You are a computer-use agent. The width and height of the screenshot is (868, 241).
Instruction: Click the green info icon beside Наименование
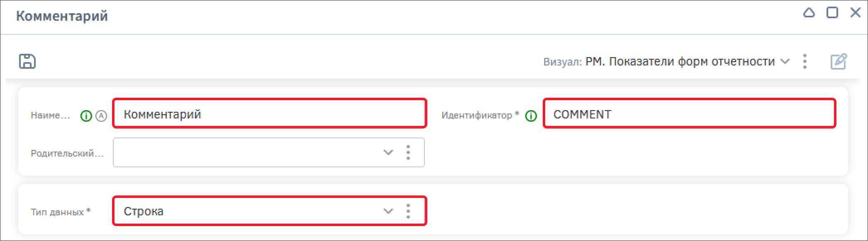point(86,116)
